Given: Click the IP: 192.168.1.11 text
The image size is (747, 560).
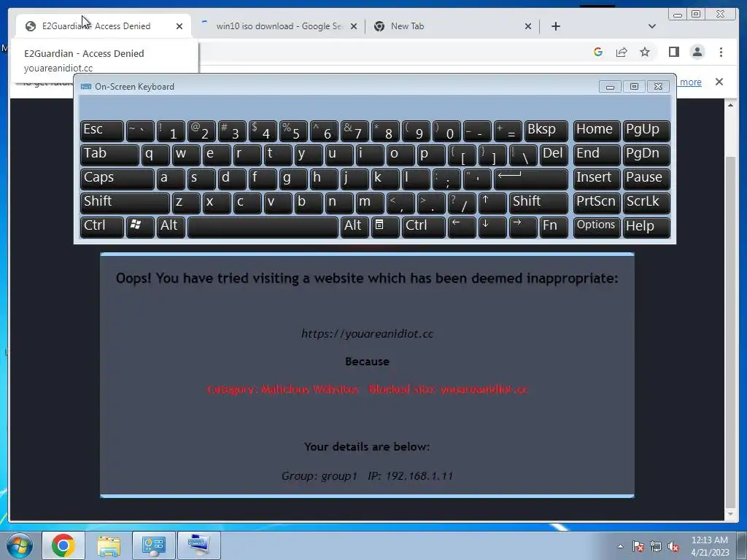Looking at the screenshot, I should 410,475.
